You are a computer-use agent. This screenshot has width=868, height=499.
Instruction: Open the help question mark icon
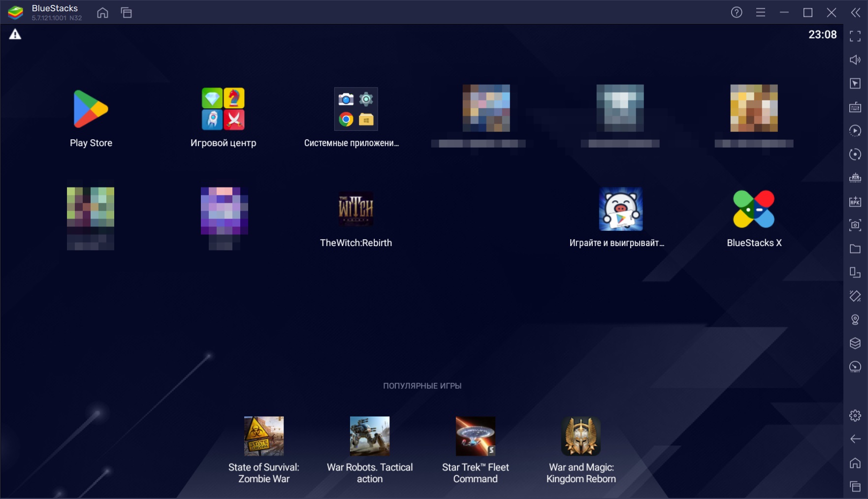(737, 12)
